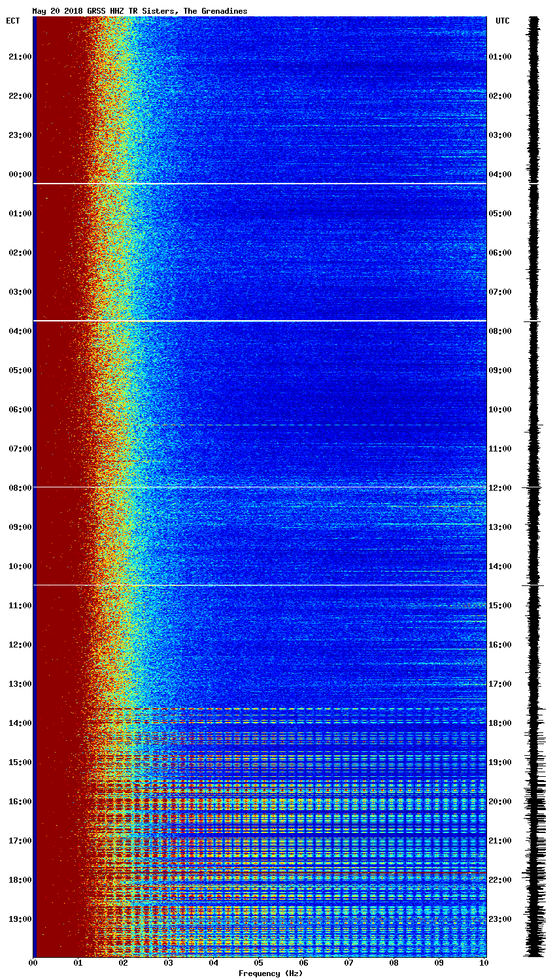Viewport: 557px width, 980px height.
Task: Select the 13:00 tick on the UTC axis
Action: pyautogui.click(x=500, y=527)
